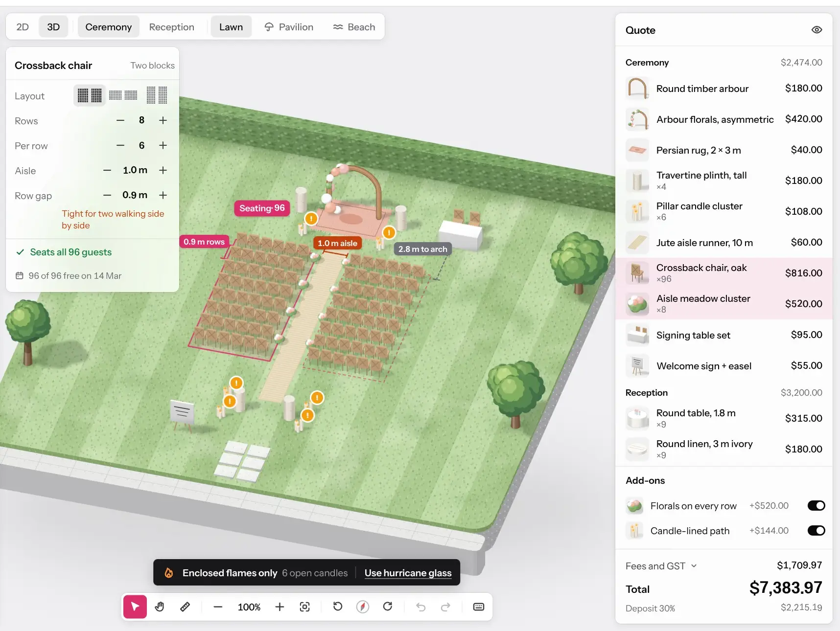Click the 1.0 m aisle measurement tag

(x=337, y=243)
